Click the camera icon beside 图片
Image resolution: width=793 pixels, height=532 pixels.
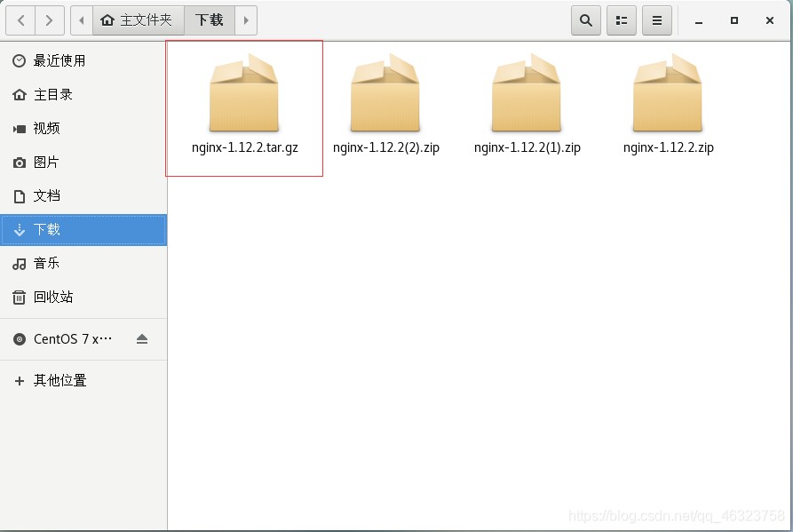pyautogui.click(x=20, y=163)
